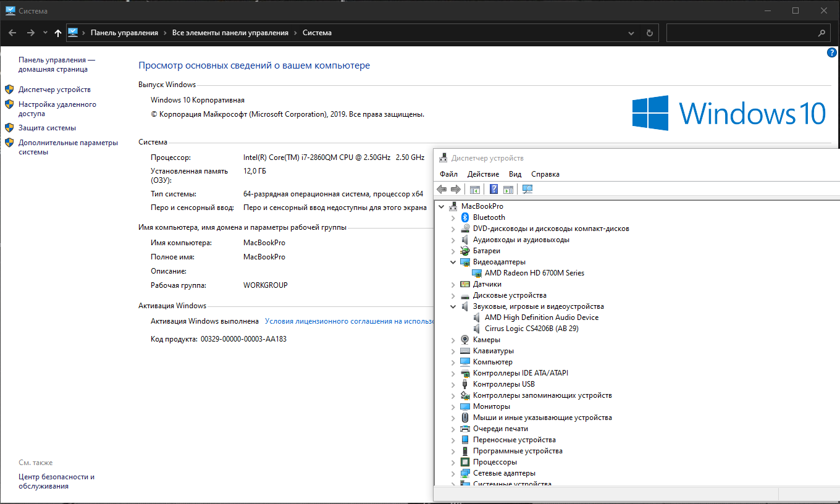The width and height of the screenshot is (840, 504).
Task: Open the address bar history dropdown
Action: pyautogui.click(x=631, y=33)
